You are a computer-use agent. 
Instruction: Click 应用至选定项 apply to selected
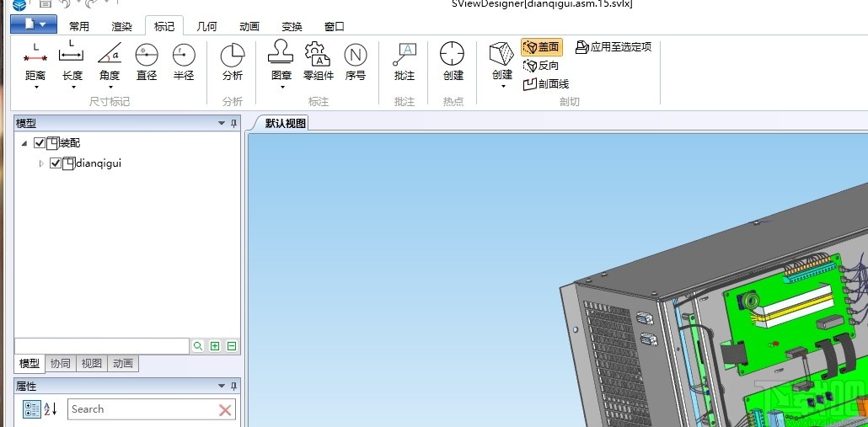[613, 47]
